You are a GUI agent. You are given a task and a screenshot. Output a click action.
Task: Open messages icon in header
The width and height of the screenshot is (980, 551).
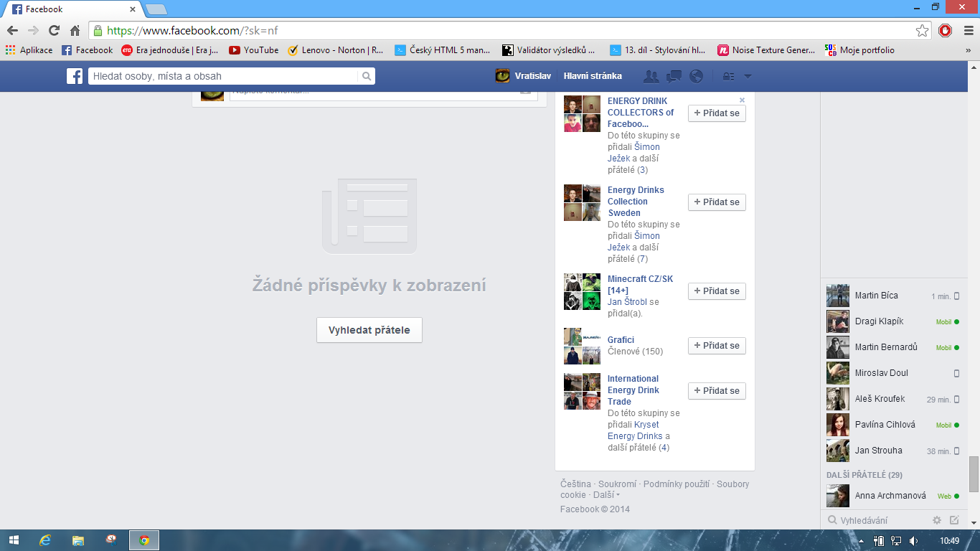click(x=674, y=76)
